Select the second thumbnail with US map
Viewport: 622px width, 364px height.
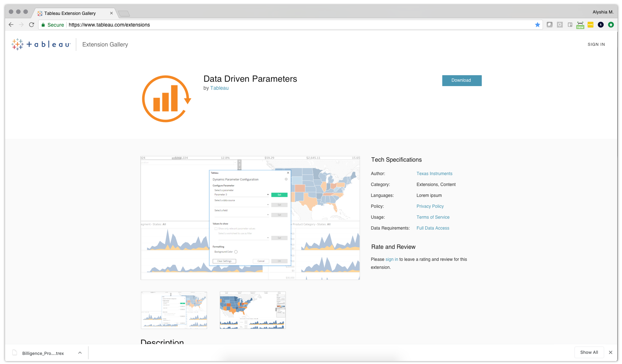[253, 310]
